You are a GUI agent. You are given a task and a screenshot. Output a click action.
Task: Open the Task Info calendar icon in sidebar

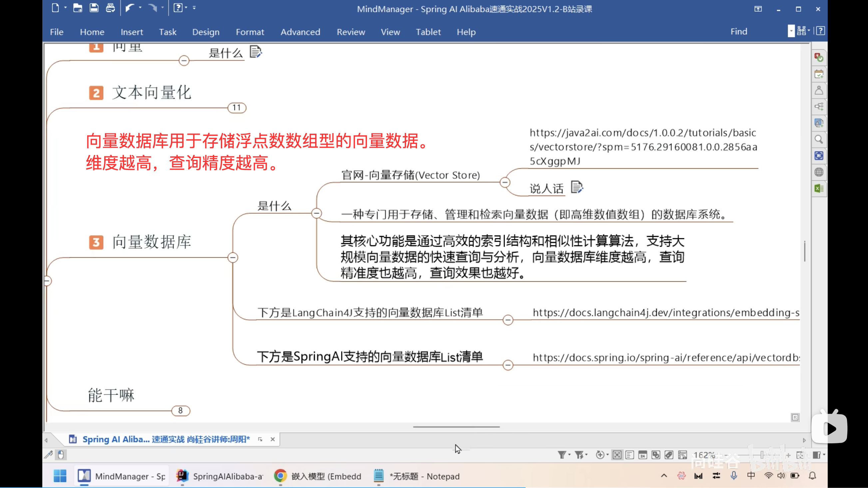[x=819, y=74]
